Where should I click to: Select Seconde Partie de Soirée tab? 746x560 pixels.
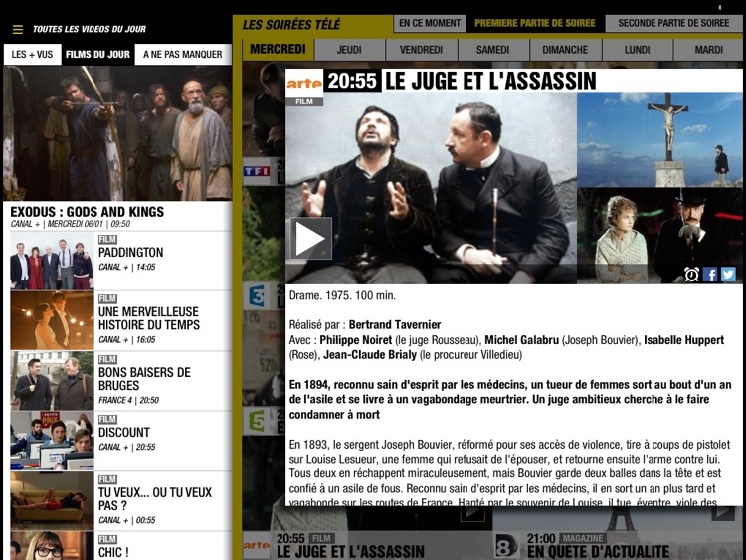point(673,23)
